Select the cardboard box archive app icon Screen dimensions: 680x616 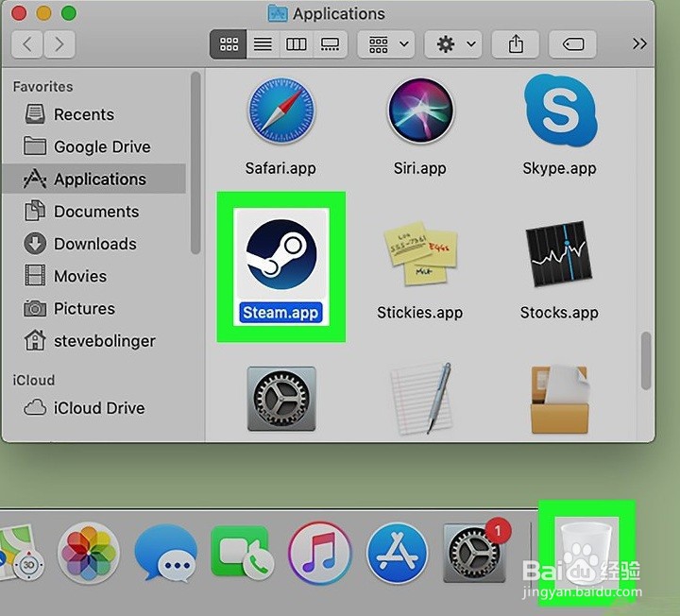559,399
